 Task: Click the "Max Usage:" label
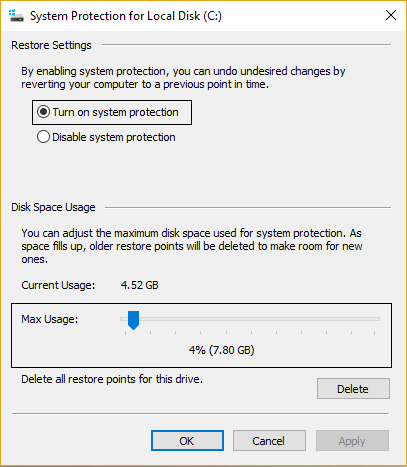[50, 319]
